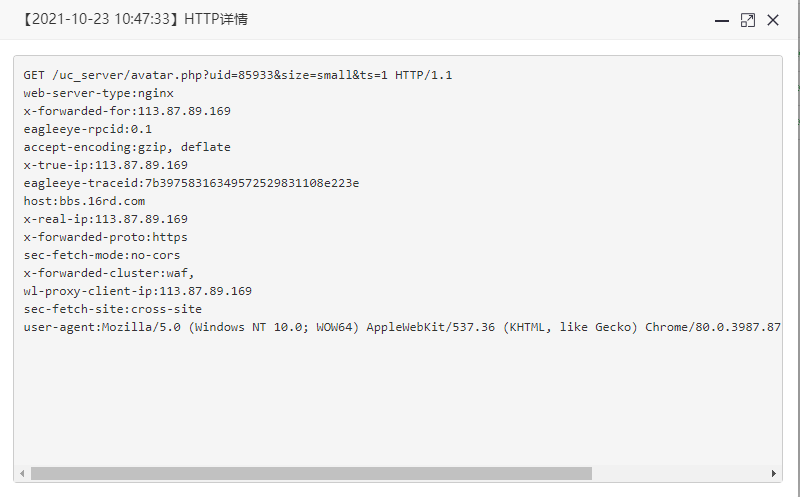Click the web-server-type:nginx header line
The image size is (800, 497).
98,93
